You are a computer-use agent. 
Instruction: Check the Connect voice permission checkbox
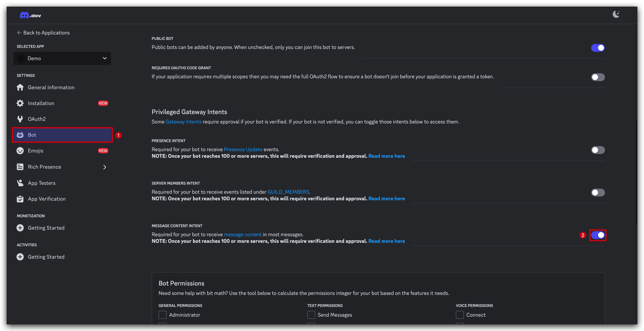(x=460, y=315)
